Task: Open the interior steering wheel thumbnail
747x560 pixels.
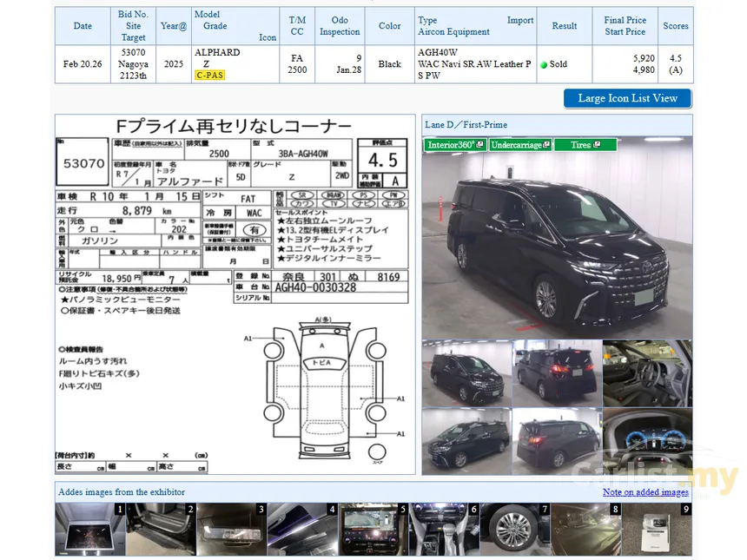Action: 647,373
